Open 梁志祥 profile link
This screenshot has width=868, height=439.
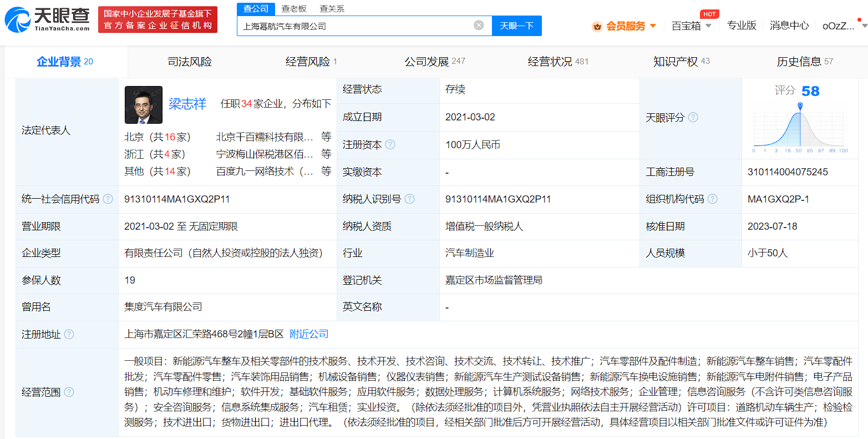187,104
